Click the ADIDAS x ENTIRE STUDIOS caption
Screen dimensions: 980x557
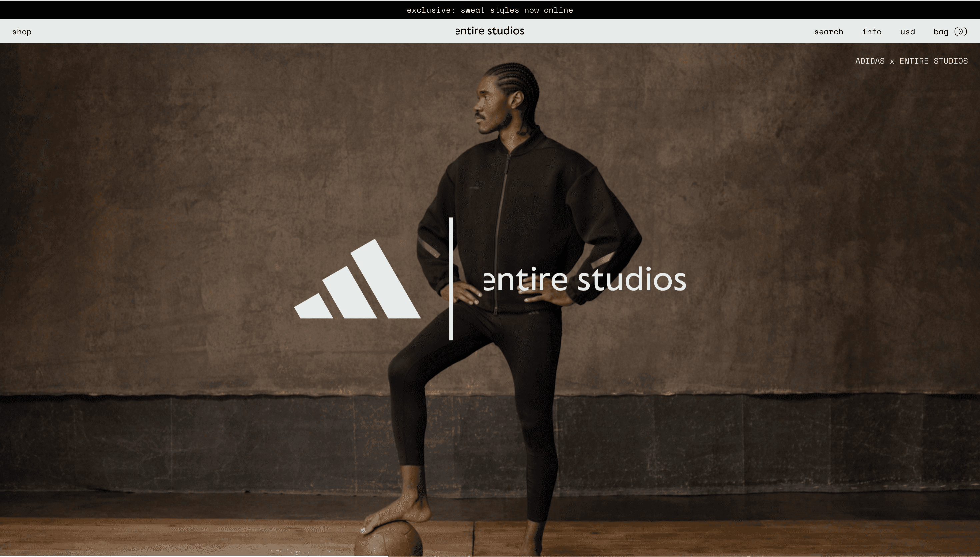(912, 61)
